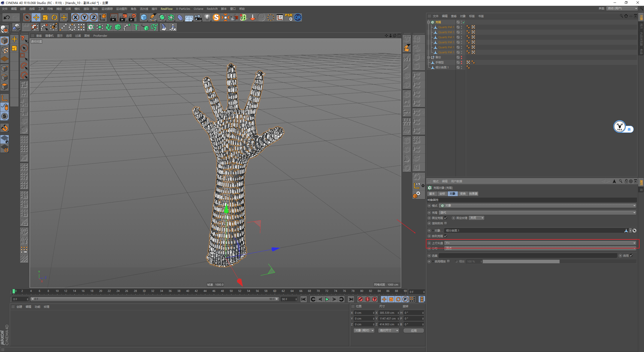Image resolution: width=644 pixels, height=352 pixels.
Task: Add a Cube primitive object
Action: [x=144, y=18]
